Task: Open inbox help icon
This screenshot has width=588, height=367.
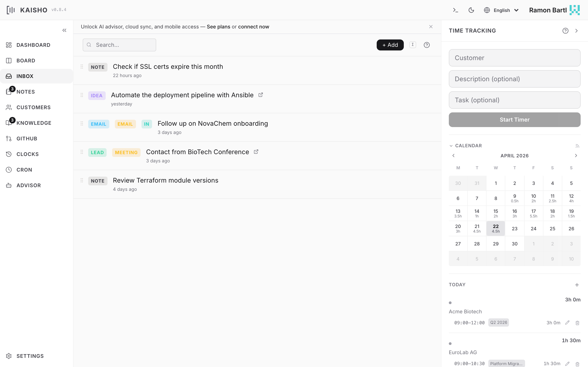Action: (x=427, y=45)
